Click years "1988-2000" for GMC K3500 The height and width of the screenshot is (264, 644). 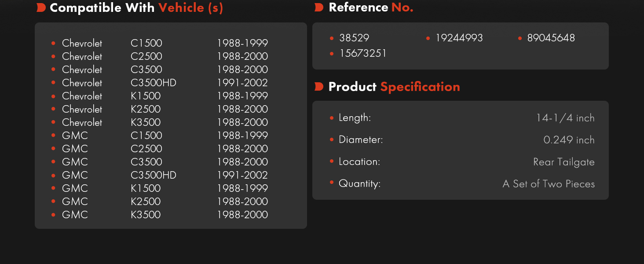point(242,215)
